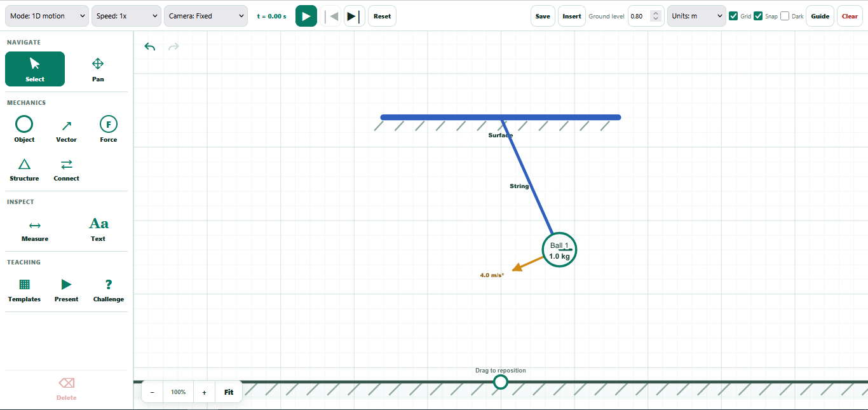Click the Surface label text
This screenshot has height=410, width=868.
point(501,135)
